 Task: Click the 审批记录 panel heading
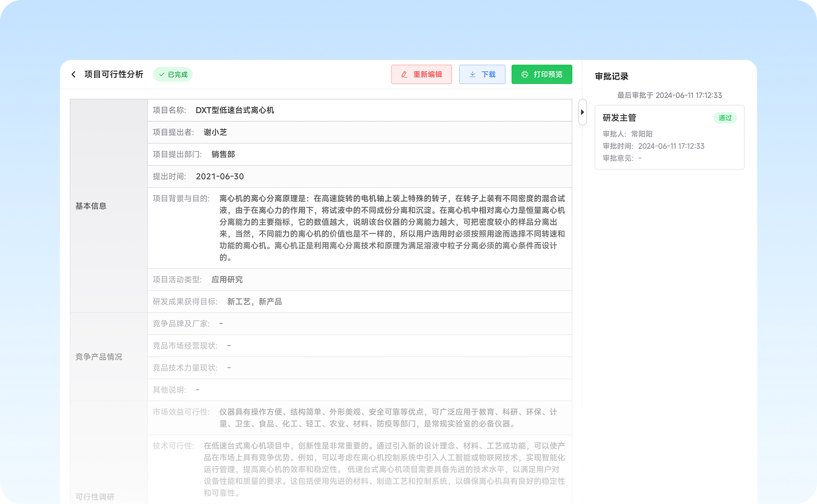coord(612,76)
